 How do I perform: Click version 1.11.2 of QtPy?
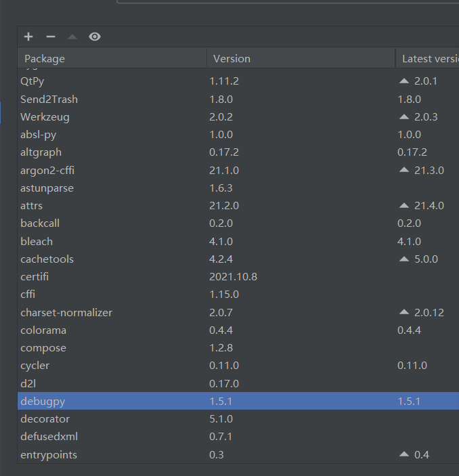[x=224, y=81]
